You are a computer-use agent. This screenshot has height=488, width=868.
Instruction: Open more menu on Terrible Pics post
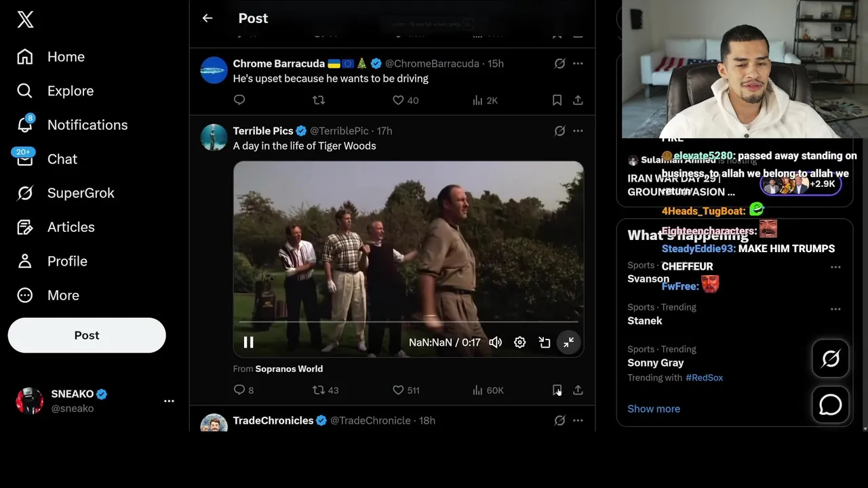click(578, 131)
